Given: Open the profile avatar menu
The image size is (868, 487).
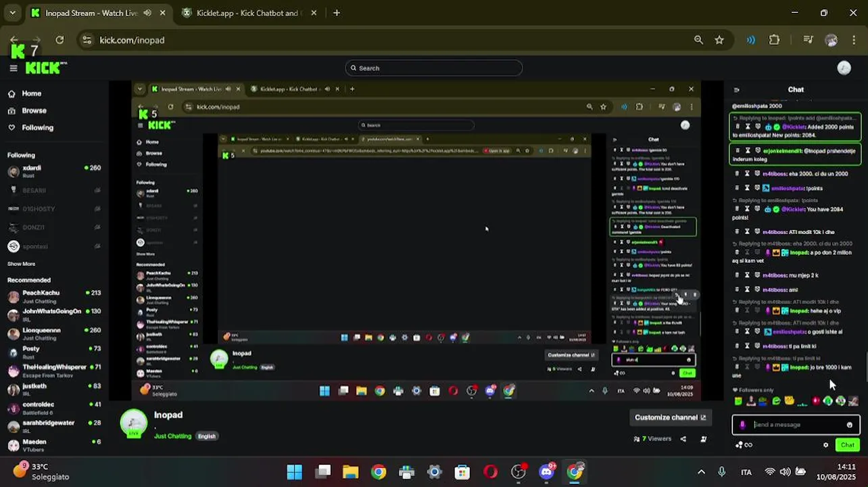Looking at the screenshot, I should pos(844,68).
